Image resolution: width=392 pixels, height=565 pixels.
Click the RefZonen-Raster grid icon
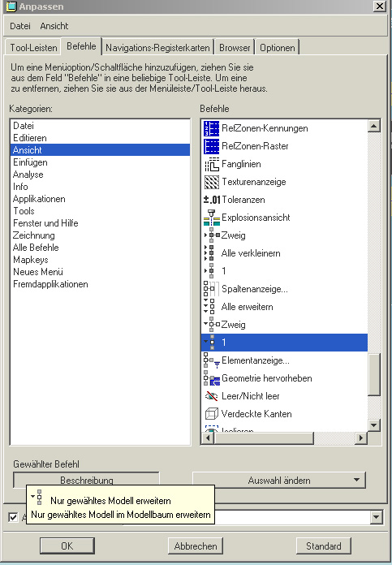click(x=212, y=146)
